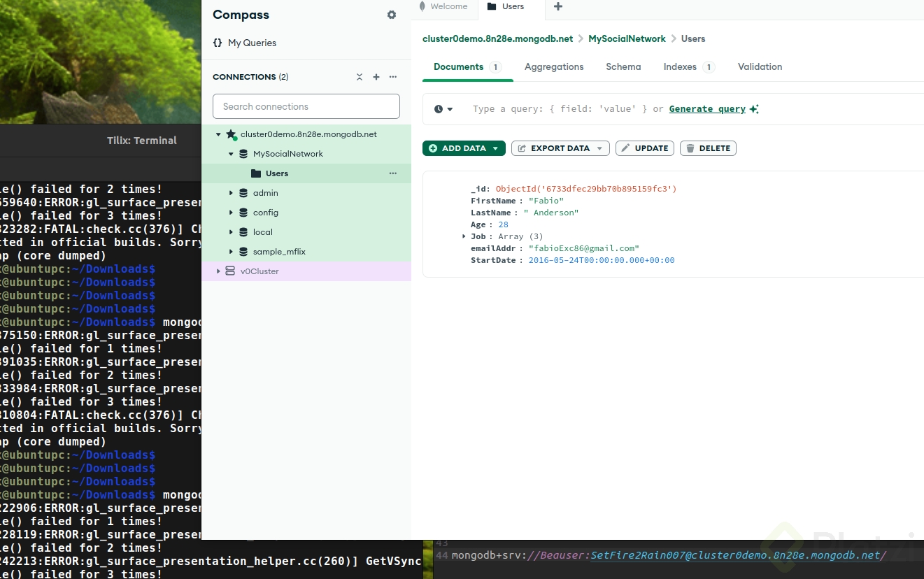The height and width of the screenshot is (579, 924).
Task: Click admin database icon
Action: point(243,193)
